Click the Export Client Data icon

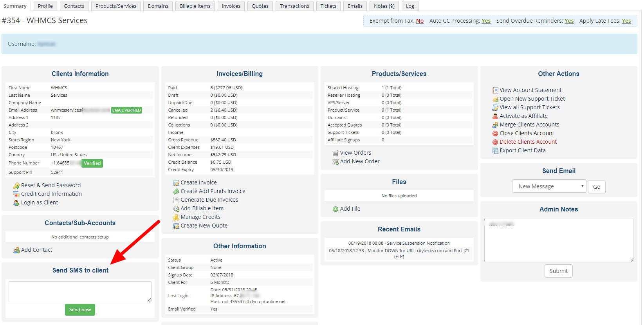pos(495,151)
